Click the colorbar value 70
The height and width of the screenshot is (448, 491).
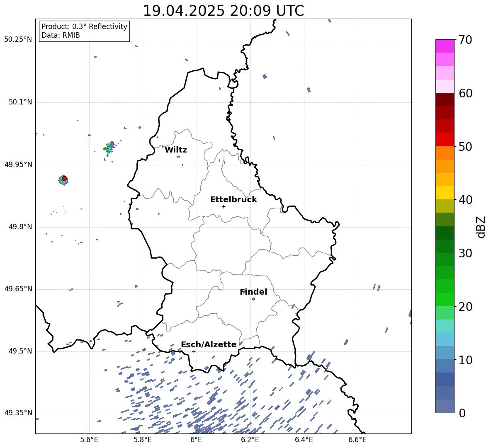(x=465, y=40)
